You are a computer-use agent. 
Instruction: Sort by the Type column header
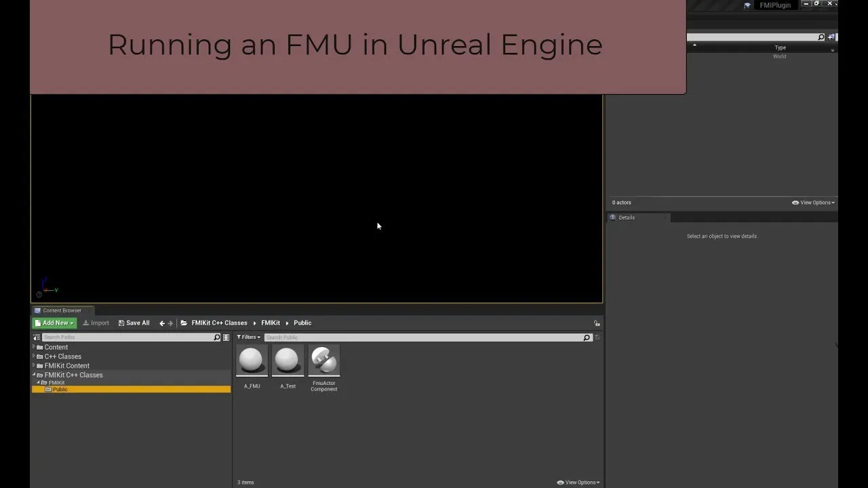781,47
